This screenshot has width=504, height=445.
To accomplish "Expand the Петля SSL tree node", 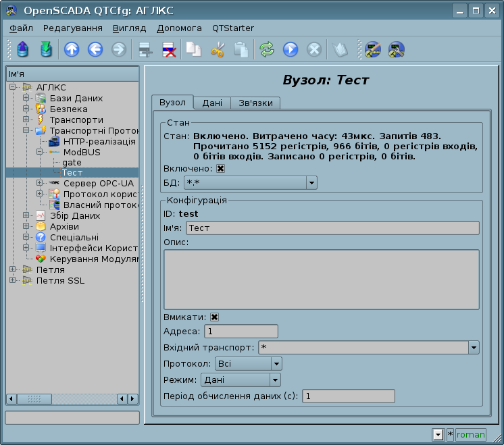I will pyautogui.click(x=13, y=280).
